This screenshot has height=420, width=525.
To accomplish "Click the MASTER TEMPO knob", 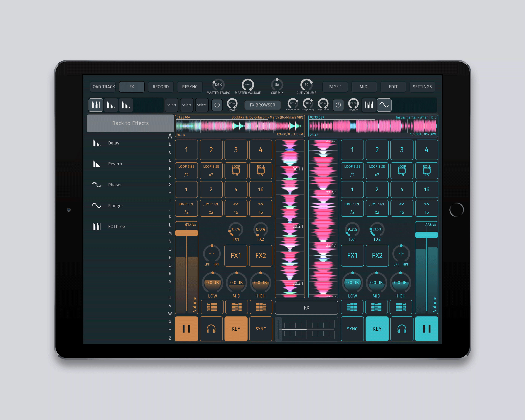I will click(218, 85).
